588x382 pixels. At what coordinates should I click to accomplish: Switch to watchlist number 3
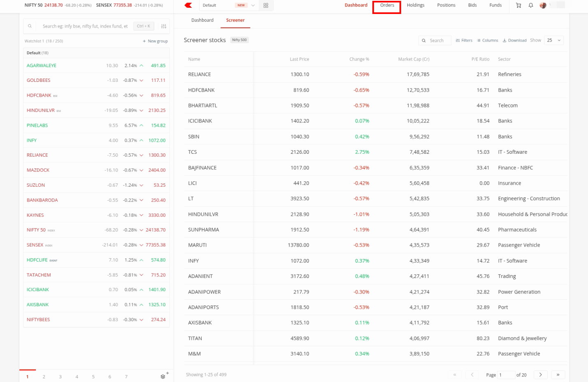60,377
